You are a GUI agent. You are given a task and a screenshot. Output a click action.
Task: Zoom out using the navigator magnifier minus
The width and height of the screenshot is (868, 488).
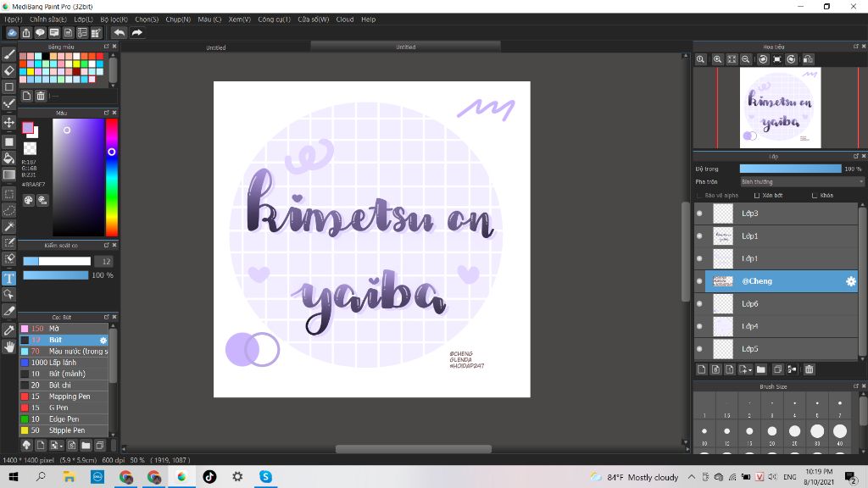pos(746,59)
